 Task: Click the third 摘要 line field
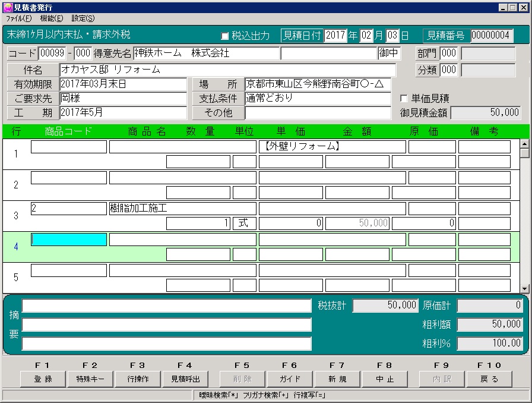click(x=167, y=344)
